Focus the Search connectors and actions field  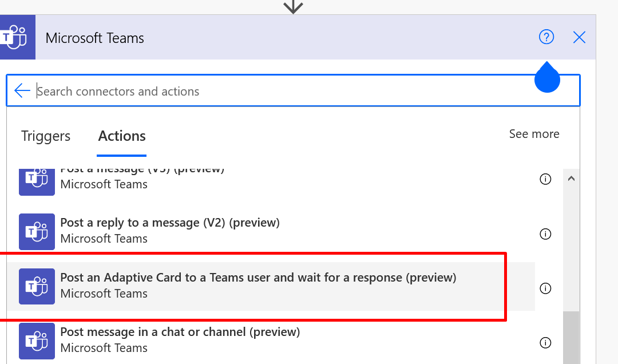tap(293, 90)
